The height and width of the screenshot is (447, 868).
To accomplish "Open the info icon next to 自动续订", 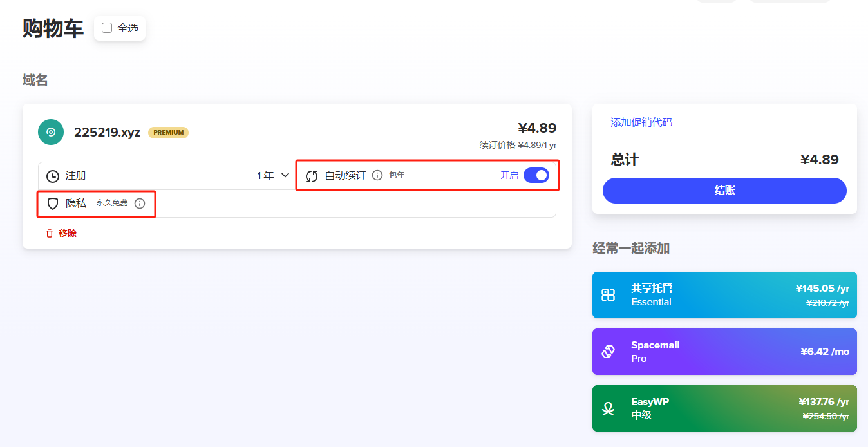I will coord(377,175).
